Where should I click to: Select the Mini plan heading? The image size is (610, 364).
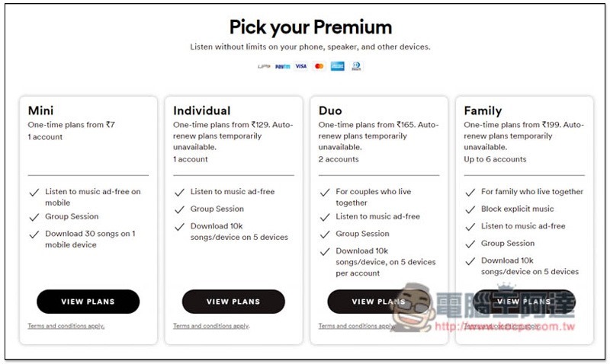tap(40, 110)
